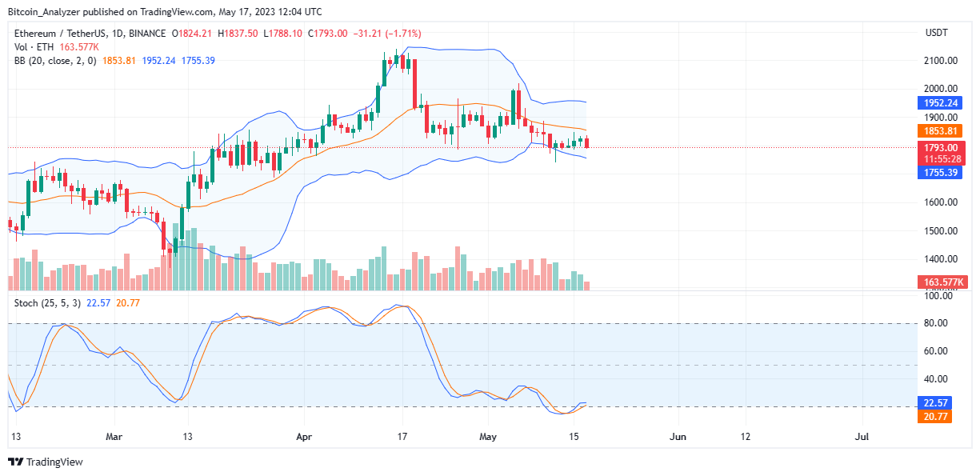The width and height of the screenshot is (980, 476).
Task: Click the Jul label on the time axis
Action: pos(862,438)
